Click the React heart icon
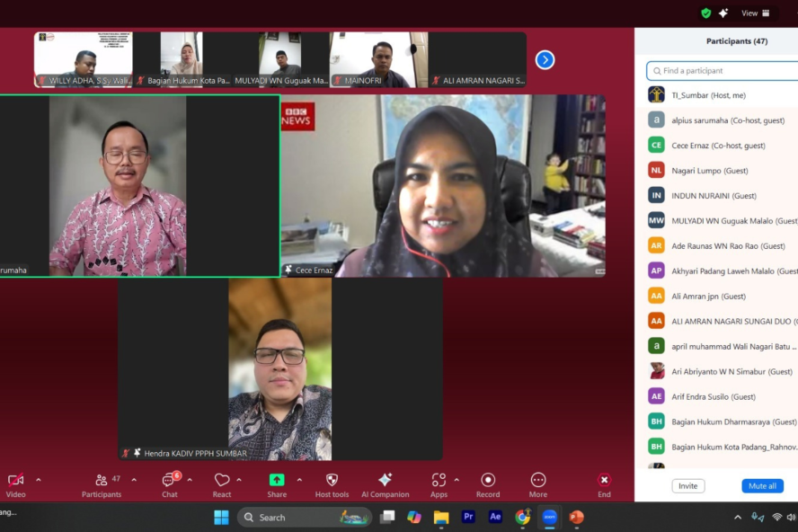This screenshot has width=798, height=532. click(x=222, y=481)
